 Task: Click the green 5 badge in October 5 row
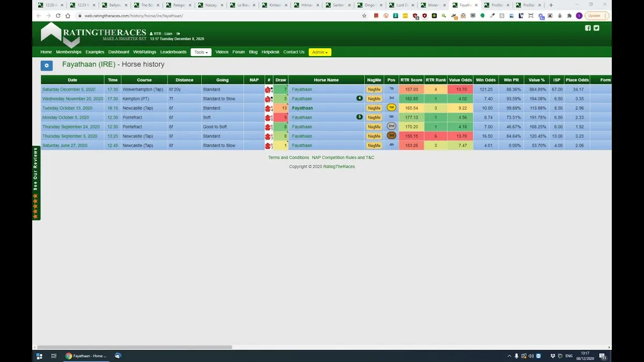point(360,117)
